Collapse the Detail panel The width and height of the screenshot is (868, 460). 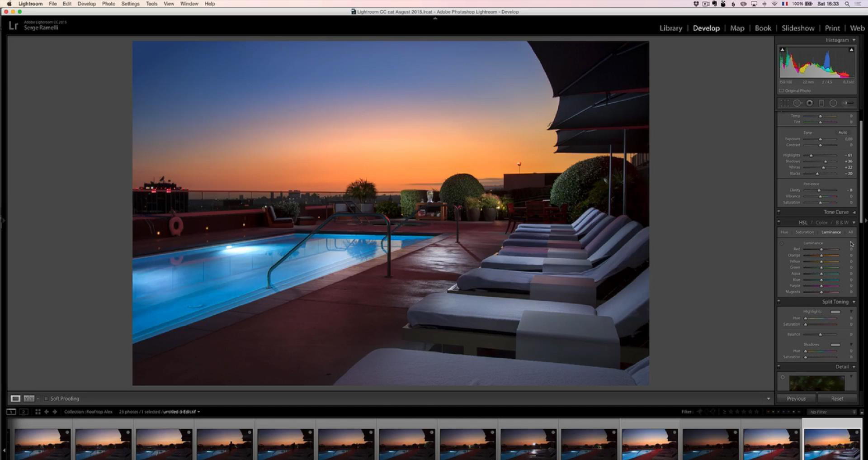tap(854, 367)
